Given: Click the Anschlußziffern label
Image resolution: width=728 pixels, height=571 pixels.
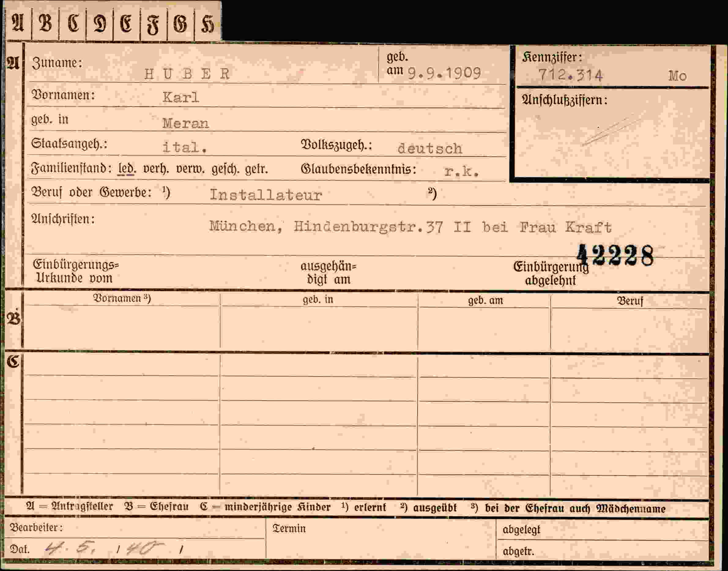Looking at the screenshot, I should (565, 100).
